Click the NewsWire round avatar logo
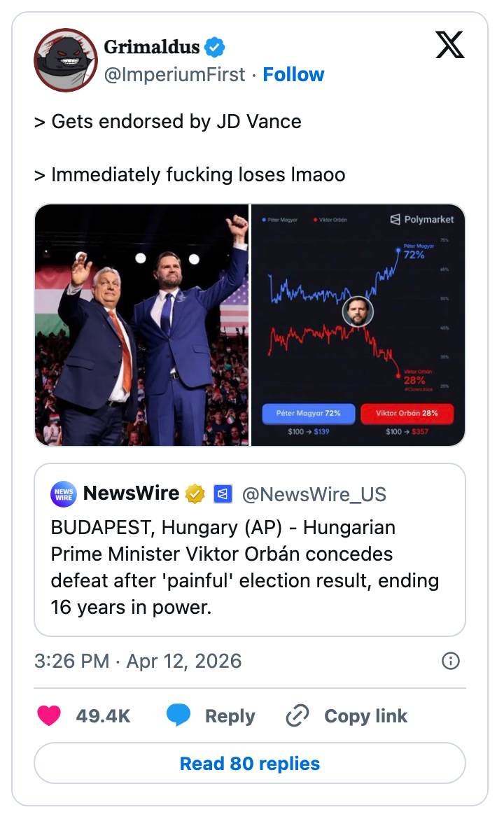This screenshot has height=819, width=504. click(x=63, y=494)
